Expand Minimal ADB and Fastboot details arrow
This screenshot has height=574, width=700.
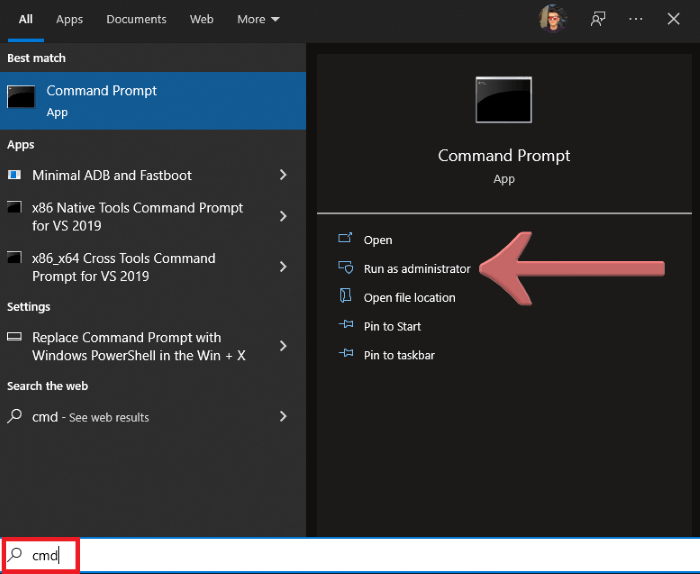point(283,175)
